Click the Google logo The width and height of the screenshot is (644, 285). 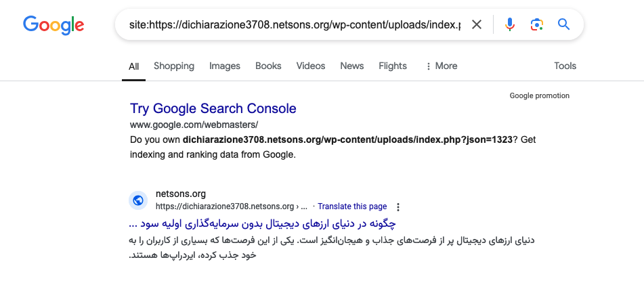click(x=53, y=24)
